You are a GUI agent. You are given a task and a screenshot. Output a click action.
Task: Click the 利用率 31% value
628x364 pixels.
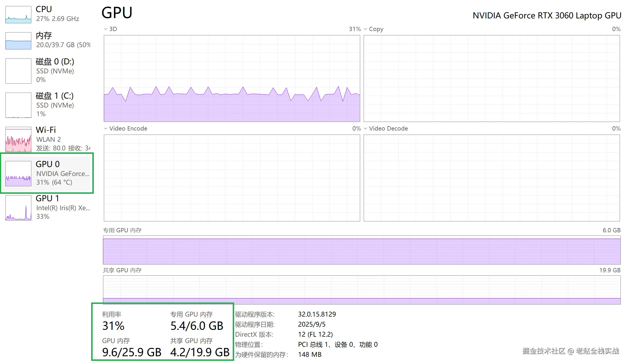click(113, 326)
